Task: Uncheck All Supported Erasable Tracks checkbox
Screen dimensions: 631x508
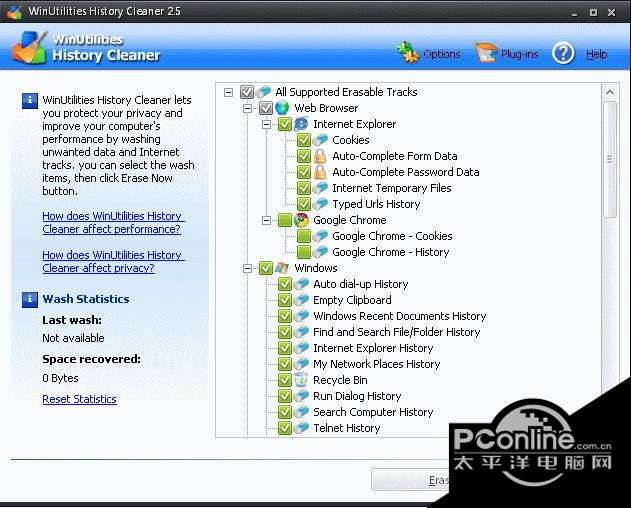Action: 247,92
